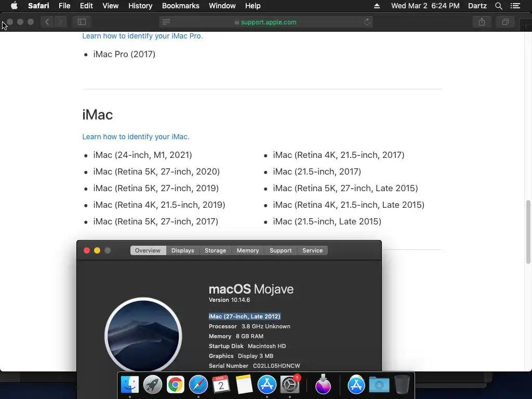
Task: Open the File menu
Action: pyautogui.click(x=64, y=6)
